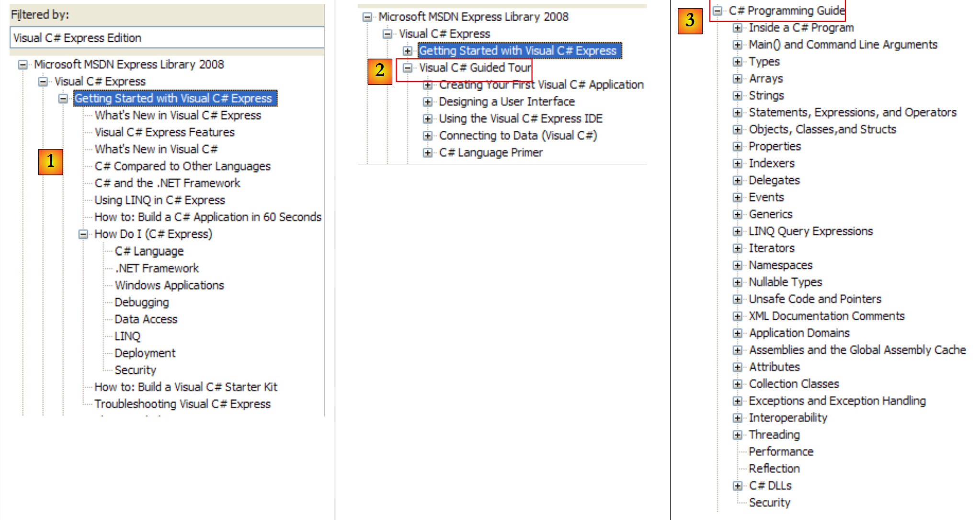Expand the Threading node

[x=737, y=435]
